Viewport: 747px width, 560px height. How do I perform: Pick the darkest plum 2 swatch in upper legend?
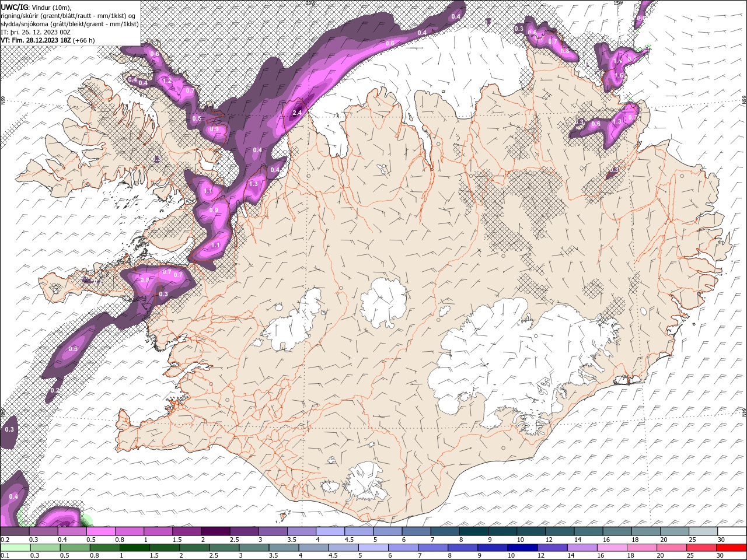[x=215, y=531]
